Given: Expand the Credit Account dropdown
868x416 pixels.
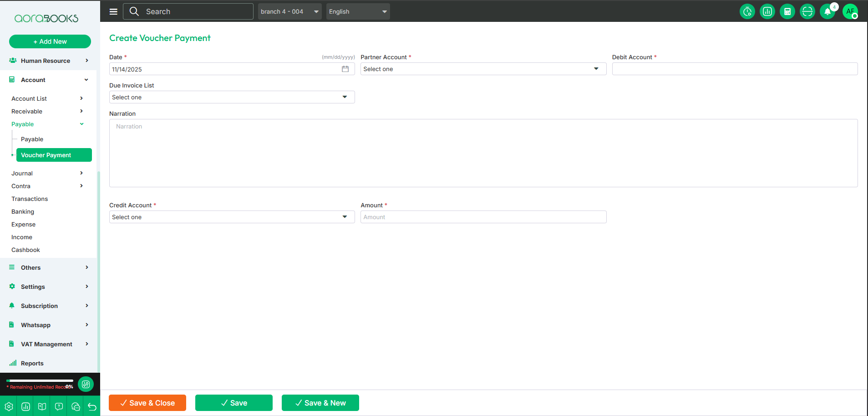Looking at the screenshot, I should coord(232,217).
